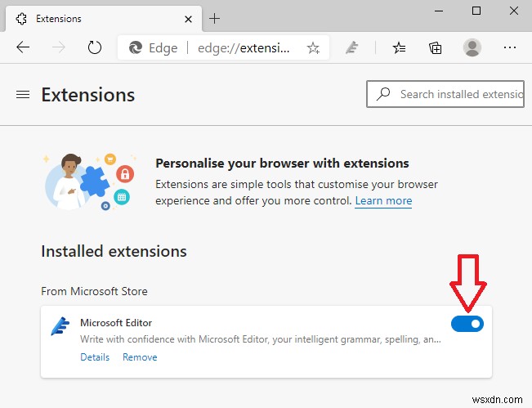The width and height of the screenshot is (532, 408).
Task: Add page to favorites star in address bar
Action: [313, 48]
